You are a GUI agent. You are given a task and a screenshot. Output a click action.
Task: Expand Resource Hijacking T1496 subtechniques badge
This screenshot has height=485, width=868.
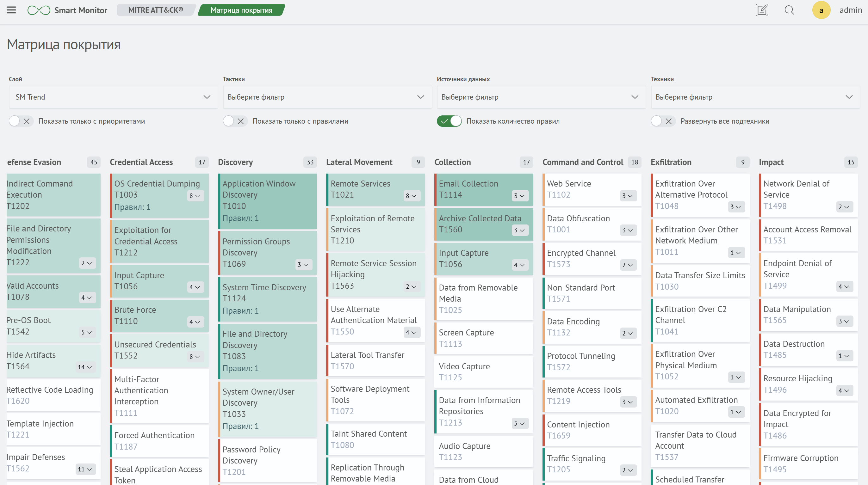(x=844, y=390)
